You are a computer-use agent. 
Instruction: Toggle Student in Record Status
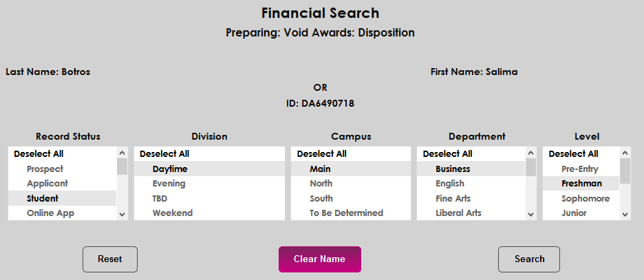(x=43, y=199)
